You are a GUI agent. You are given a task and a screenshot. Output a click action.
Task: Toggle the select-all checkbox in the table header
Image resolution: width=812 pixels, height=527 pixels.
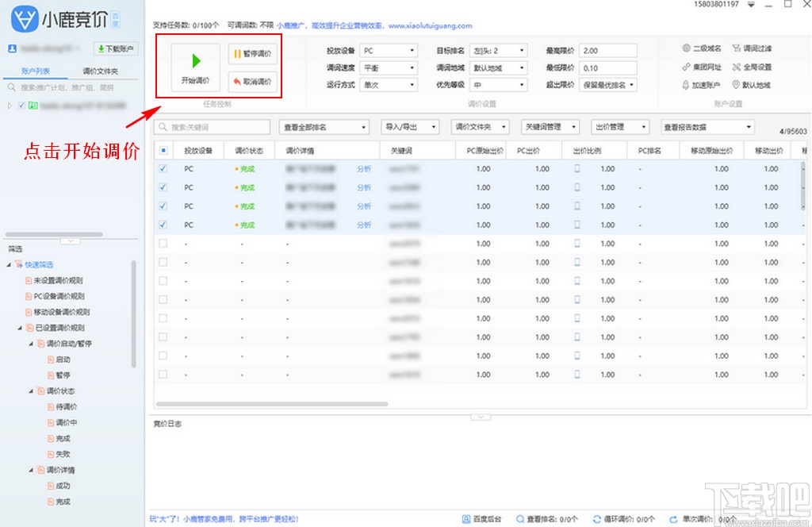pyautogui.click(x=163, y=150)
